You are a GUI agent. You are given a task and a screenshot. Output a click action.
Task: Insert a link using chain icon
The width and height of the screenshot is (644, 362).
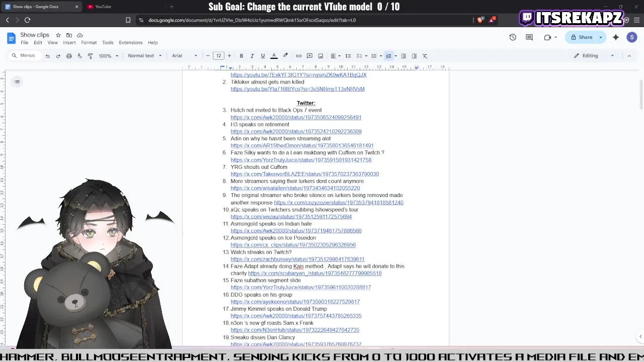click(299, 56)
